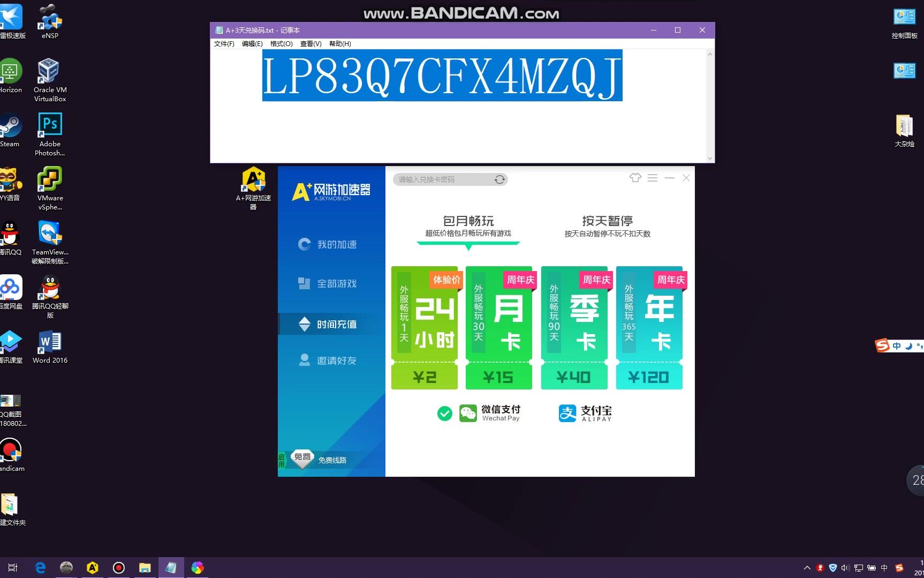Select Horizon desktop icon
Viewport: 924px width, 578px height.
click(x=11, y=77)
